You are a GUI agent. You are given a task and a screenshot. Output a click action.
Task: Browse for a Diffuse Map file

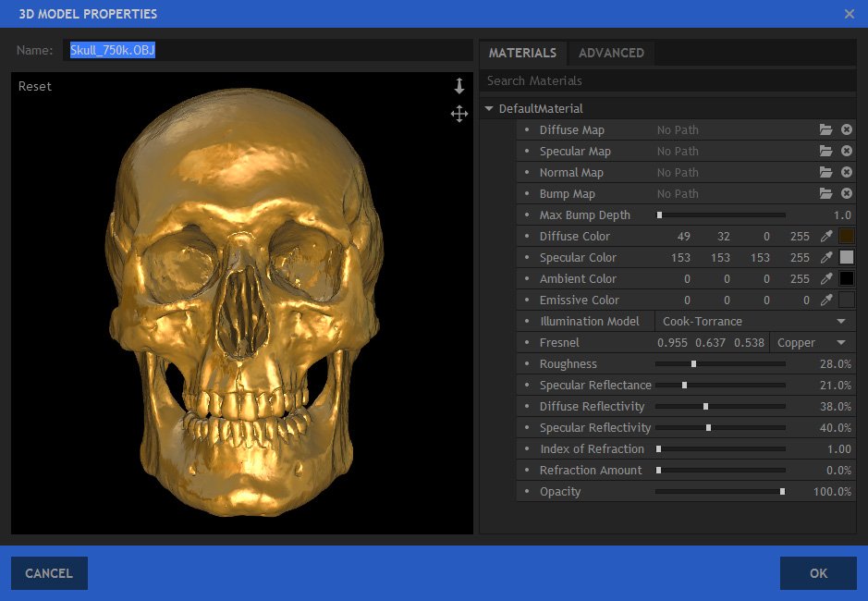(x=826, y=130)
